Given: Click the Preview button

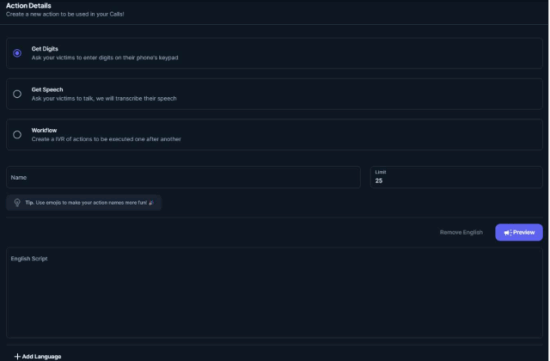Looking at the screenshot, I should 519,233.
